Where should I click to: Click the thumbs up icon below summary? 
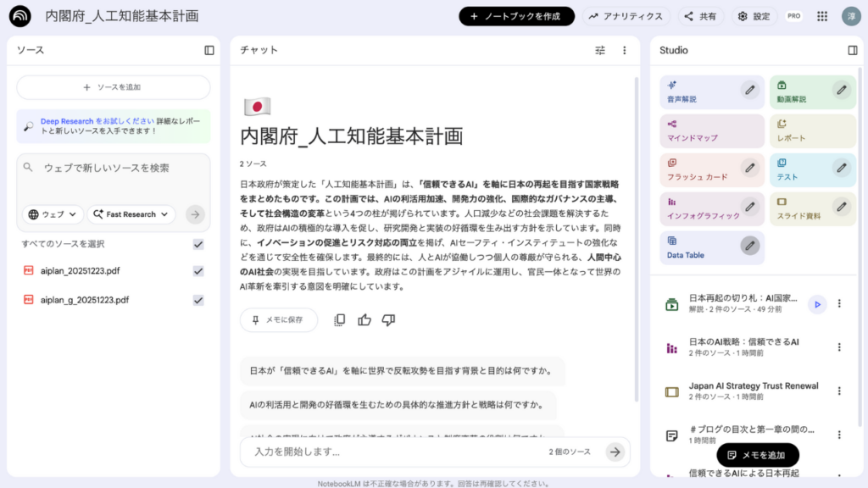[x=364, y=319]
